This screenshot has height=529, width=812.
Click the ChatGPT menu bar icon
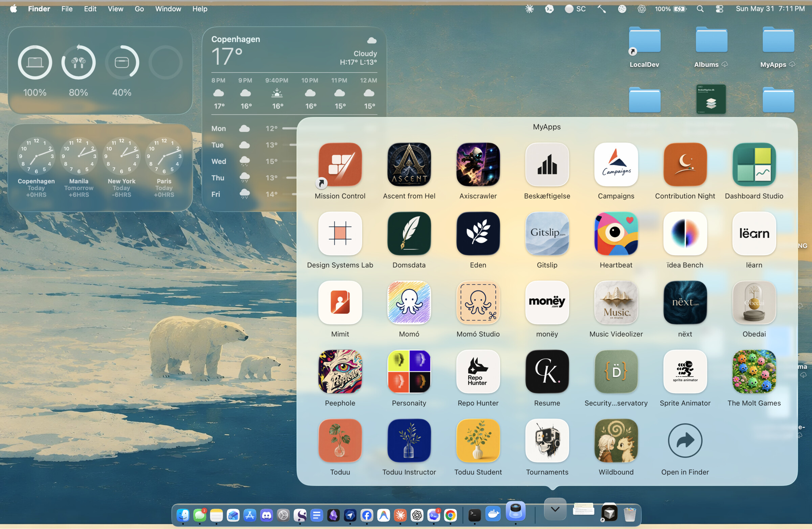coord(642,9)
